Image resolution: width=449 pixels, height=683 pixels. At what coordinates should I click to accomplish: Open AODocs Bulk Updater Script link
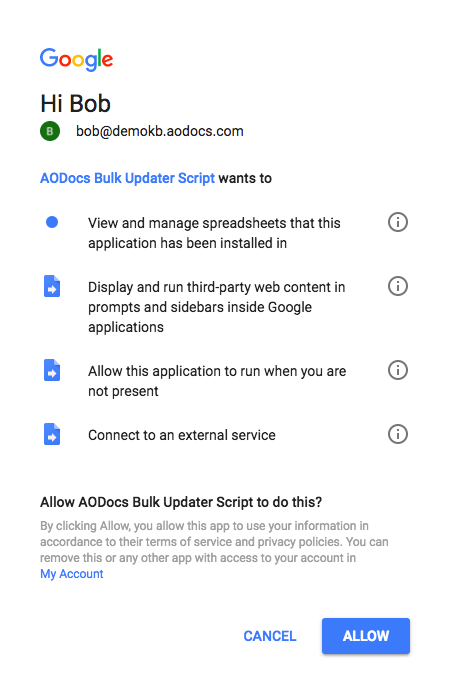tap(127, 178)
